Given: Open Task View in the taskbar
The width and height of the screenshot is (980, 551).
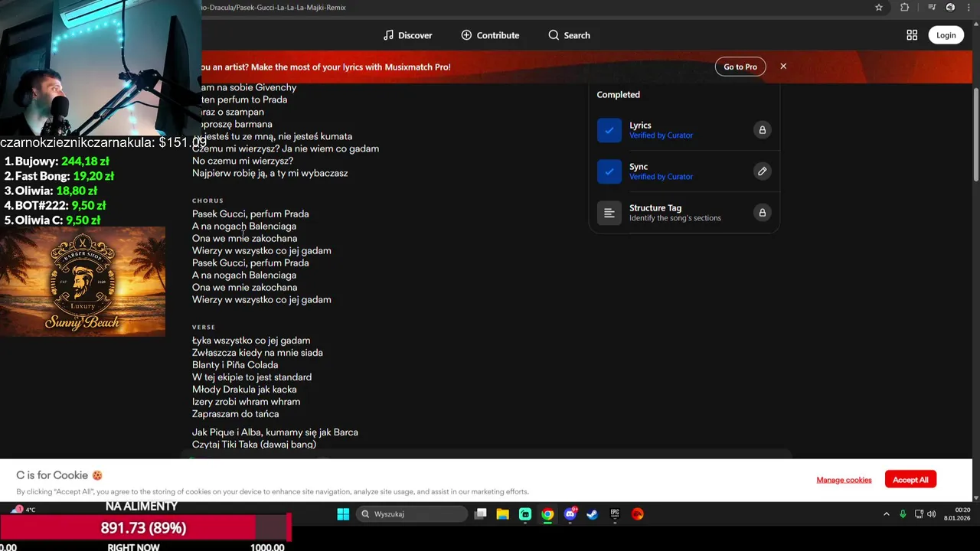Looking at the screenshot, I should (x=481, y=514).
